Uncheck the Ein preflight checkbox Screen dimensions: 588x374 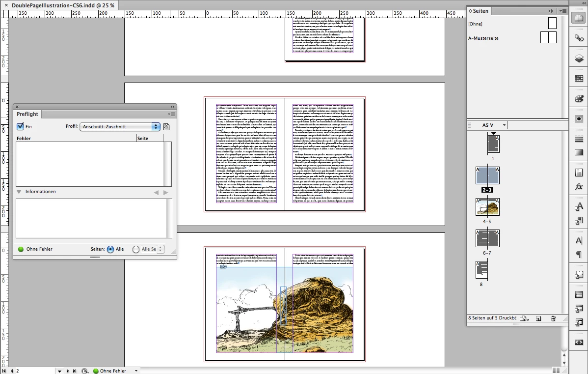click(20, 126)
